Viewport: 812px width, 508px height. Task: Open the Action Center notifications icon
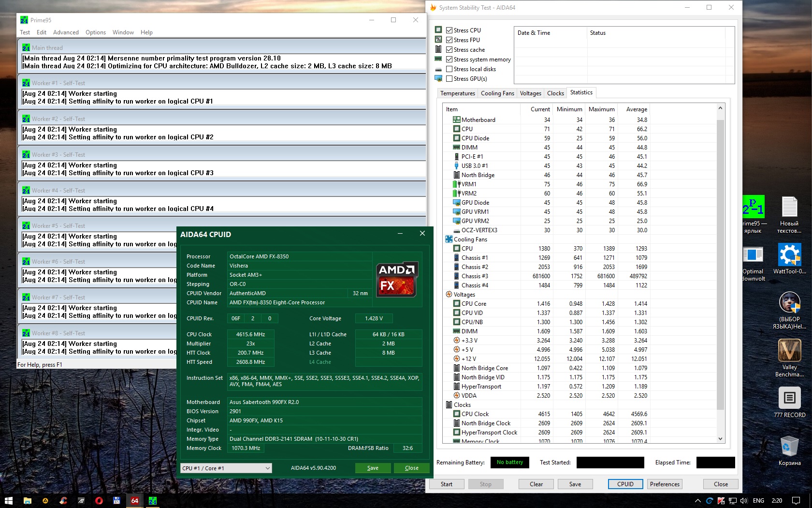point(796,501)
